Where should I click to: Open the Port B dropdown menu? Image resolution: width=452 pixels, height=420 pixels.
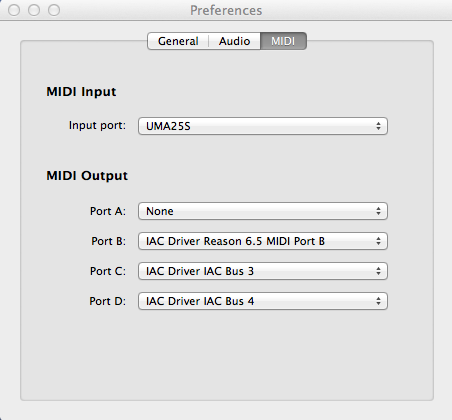pyautogui.click(x=263, y=241)
